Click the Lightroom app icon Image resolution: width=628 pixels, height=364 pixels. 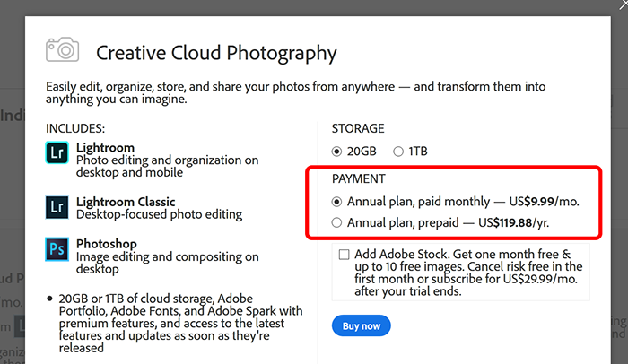(57, 152)
